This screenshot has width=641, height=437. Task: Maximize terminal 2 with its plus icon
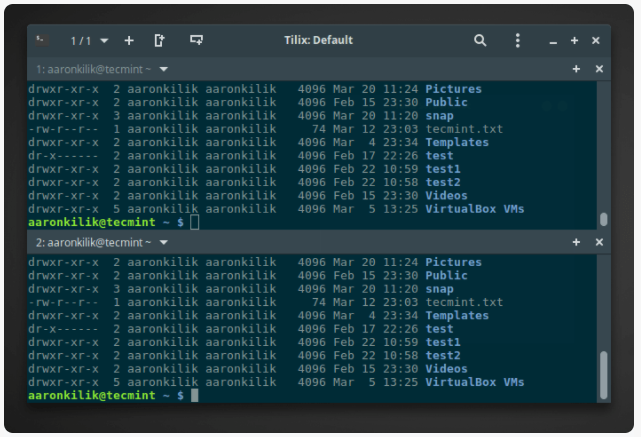coord(576,242)
